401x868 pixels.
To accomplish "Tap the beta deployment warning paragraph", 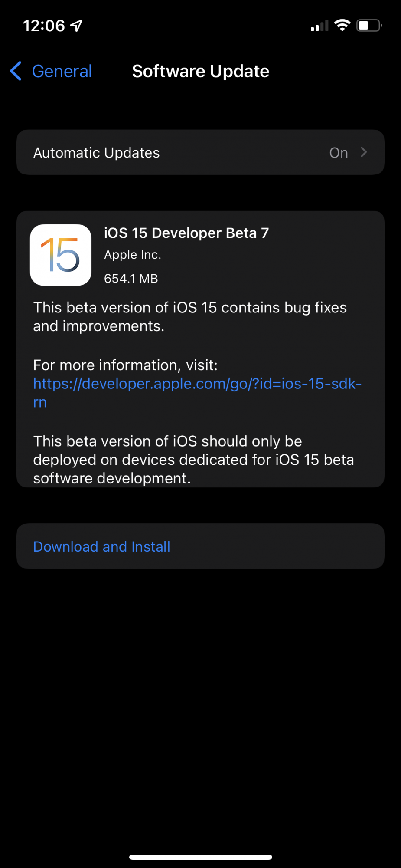I will click(193, 460).
